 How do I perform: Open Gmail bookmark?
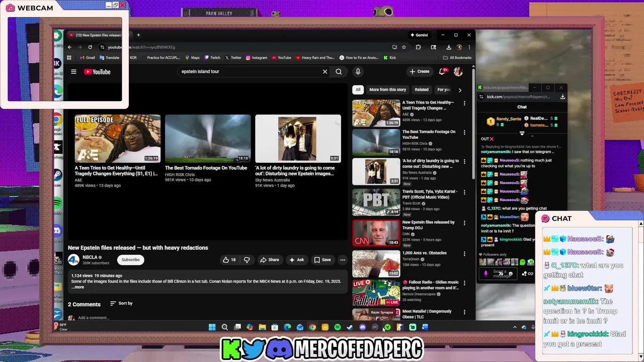[88, 58]
